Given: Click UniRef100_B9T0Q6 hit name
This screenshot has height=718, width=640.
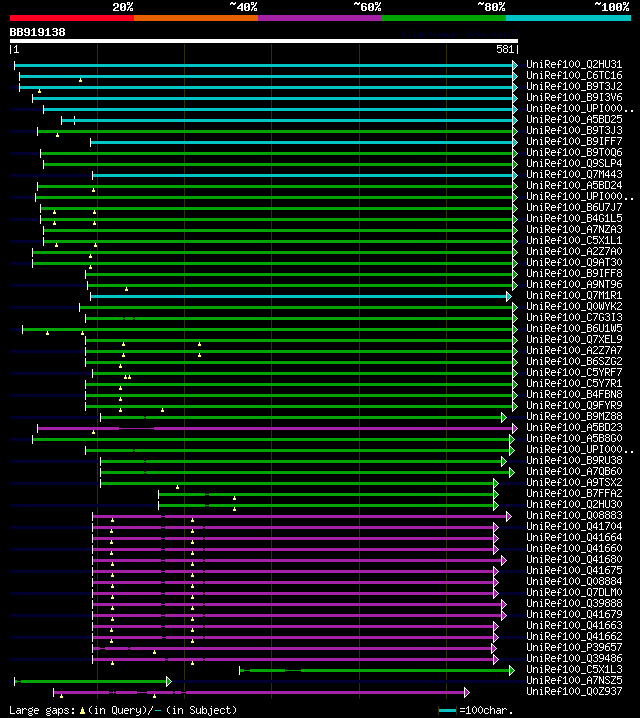Looking at the screenshot, I should (x=574, y=152).
